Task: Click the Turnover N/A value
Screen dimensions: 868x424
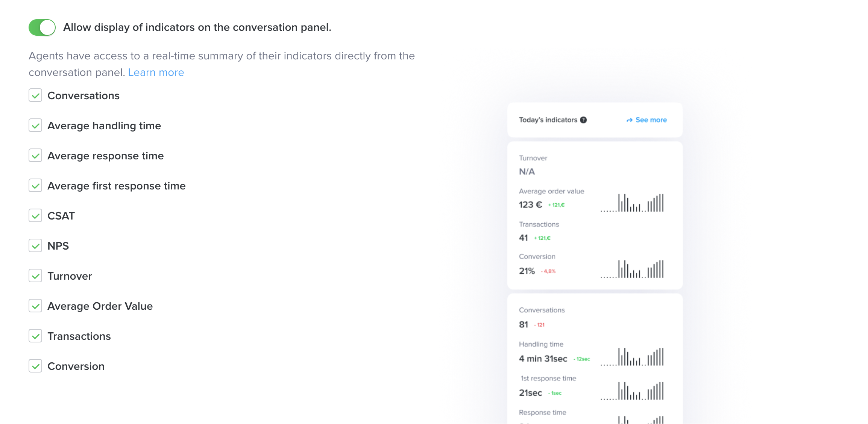Action: click(x=527, y=172)
